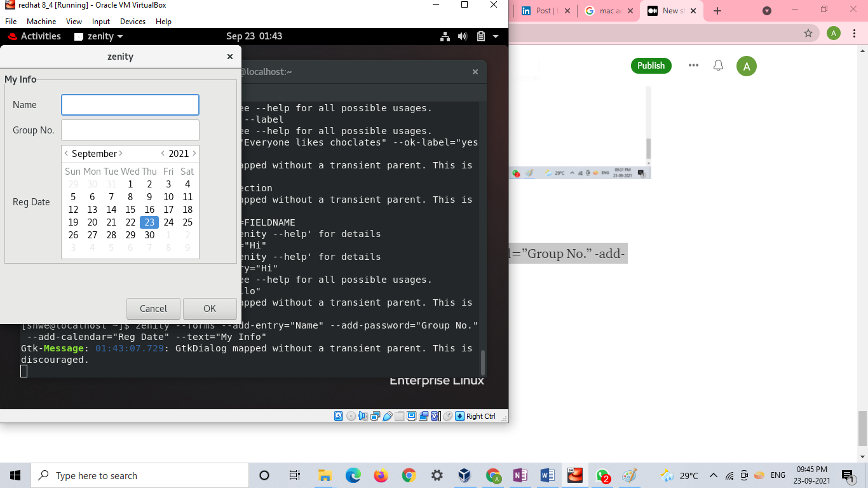
Task: Click the USB devices icon in VirtualBox status bar
Action: click(389, 416)
